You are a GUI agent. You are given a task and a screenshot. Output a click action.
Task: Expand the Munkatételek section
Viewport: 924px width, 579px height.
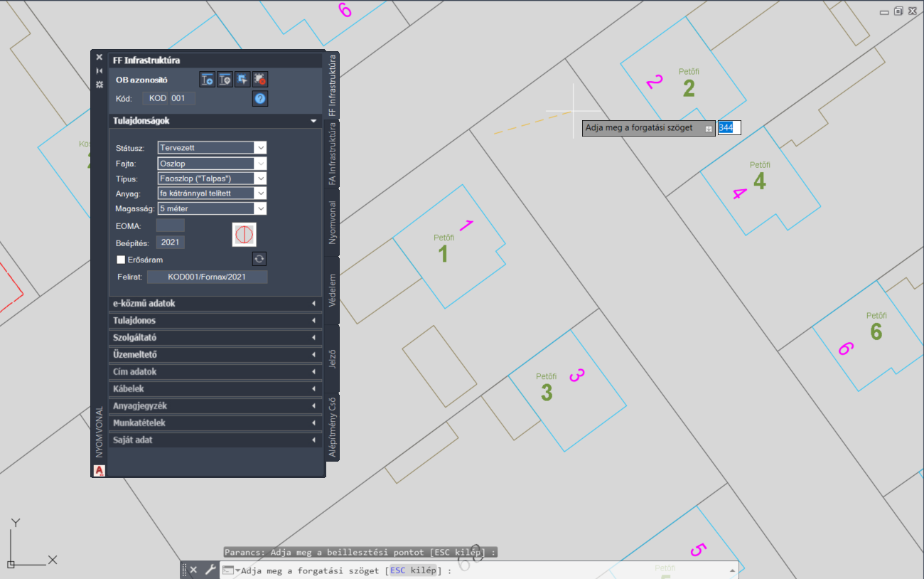coord(215,423)
